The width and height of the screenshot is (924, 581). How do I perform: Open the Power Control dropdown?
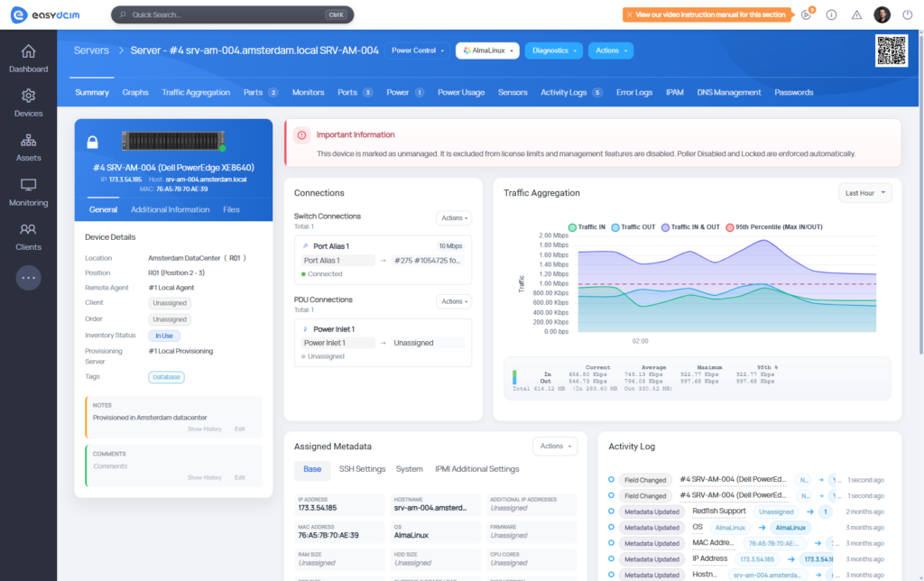[x=417, y=51]
